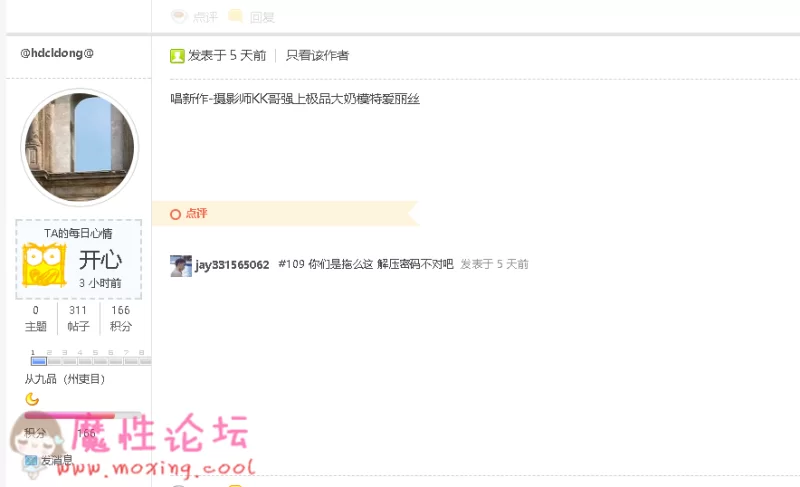Click the green user icon beside 发表于

coord(177,56)
